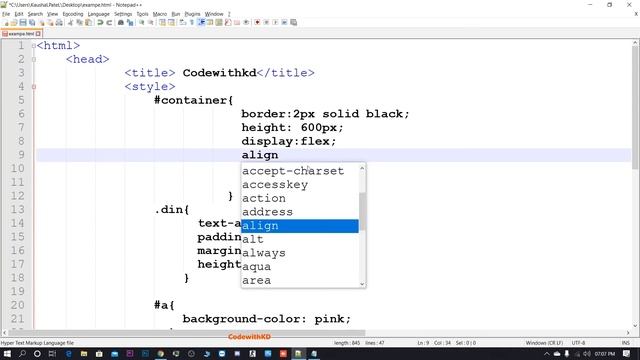Choose 'action' in the autocomplete list
Viewport: 640px width, 360px height.
coord(300,198)
